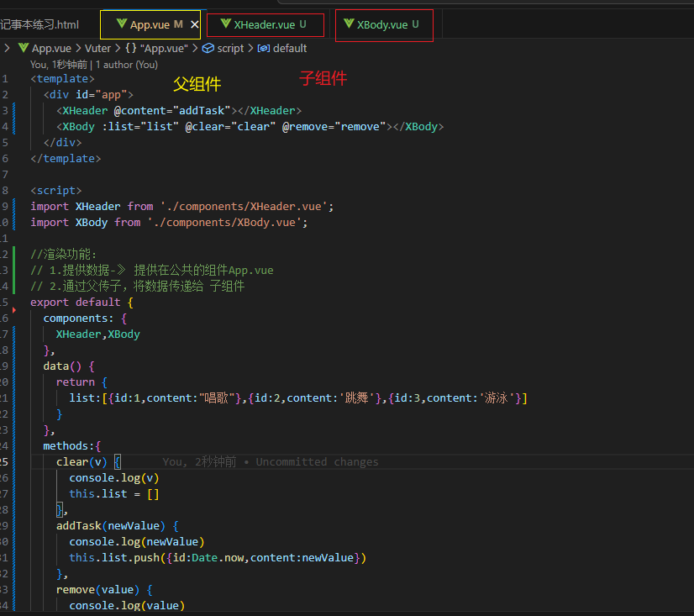Click the default symbol icon in the breadcrumb
Image resolution: width=694 pixels, height=616 pixels.
point(264,48)
